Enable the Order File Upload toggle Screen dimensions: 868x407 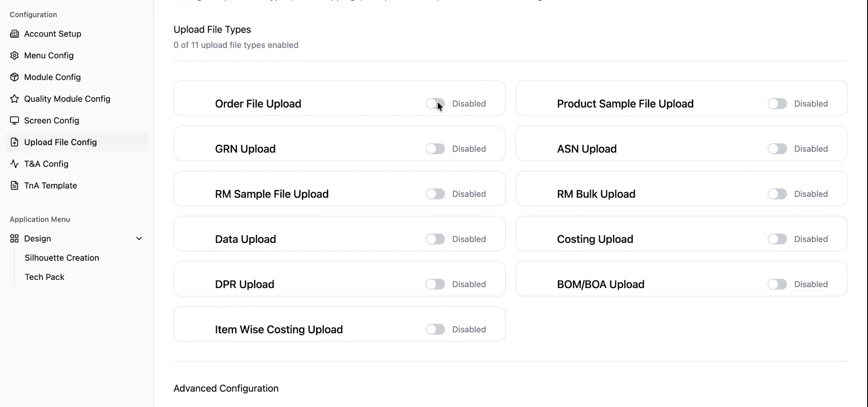coord(435,104)
